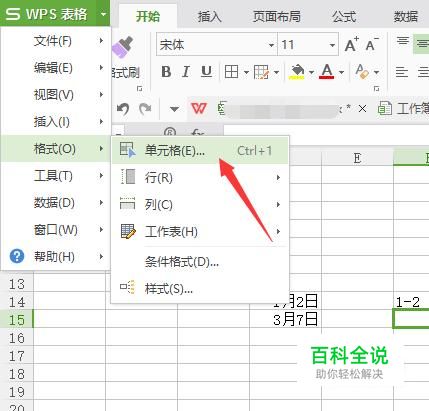The image size is (429, 411).
Task: Apply fill color bucket
Action: [298, 72]
